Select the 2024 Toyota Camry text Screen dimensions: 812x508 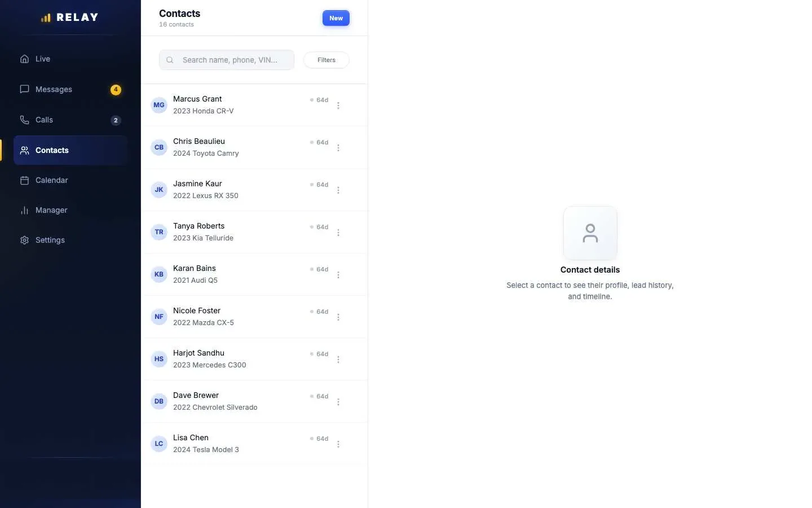[206, 154]
